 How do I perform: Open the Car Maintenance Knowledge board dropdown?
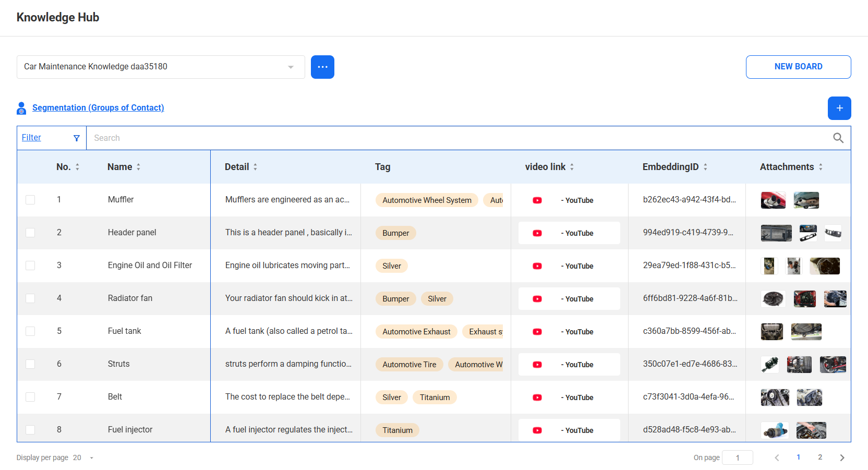point(161,67)
